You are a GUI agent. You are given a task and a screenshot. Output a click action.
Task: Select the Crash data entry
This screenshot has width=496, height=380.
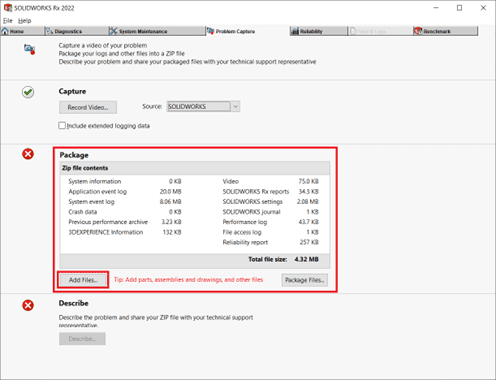click(x=125, y=212)
